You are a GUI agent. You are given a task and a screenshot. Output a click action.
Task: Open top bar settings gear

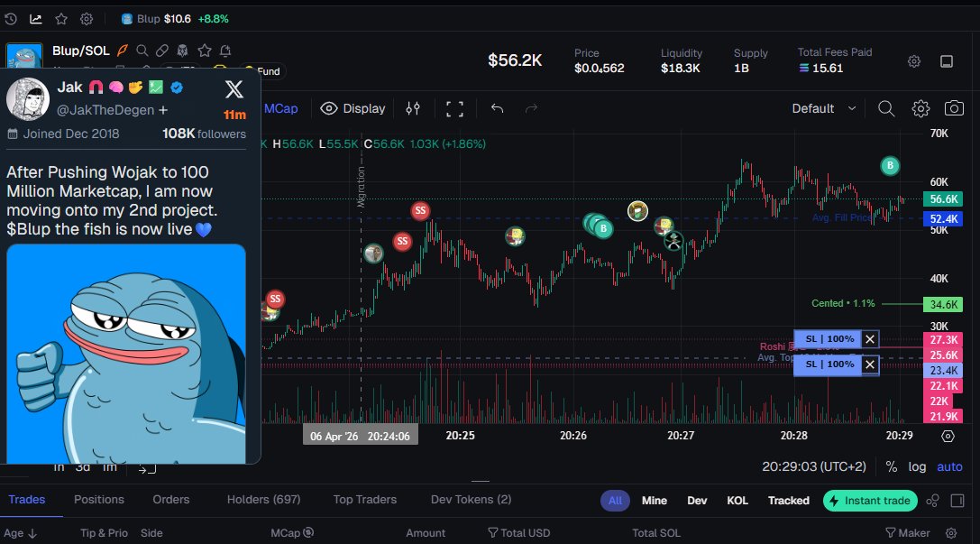click(x=87, y=19)
